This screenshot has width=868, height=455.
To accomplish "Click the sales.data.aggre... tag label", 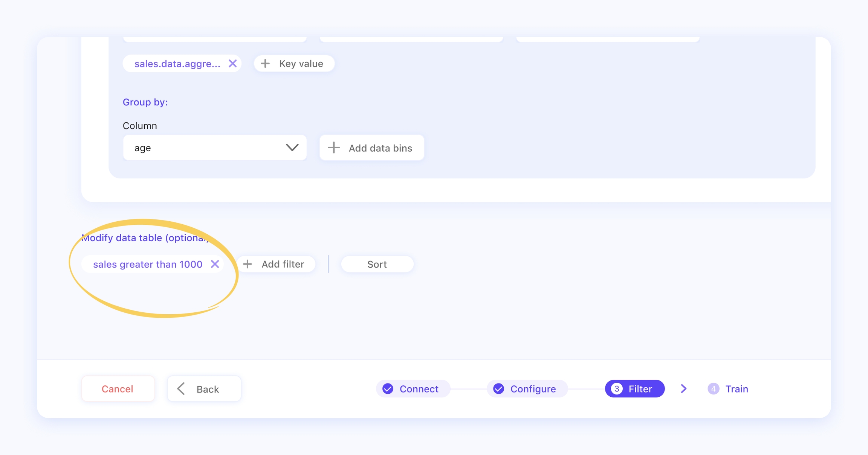I will pyautogui.click(x=177, y=64).
